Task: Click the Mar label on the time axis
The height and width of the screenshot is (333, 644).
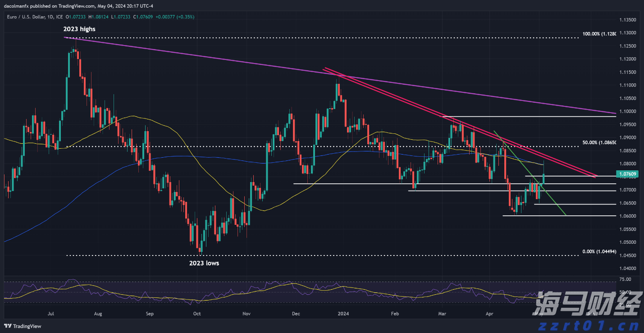Action: 442,313
